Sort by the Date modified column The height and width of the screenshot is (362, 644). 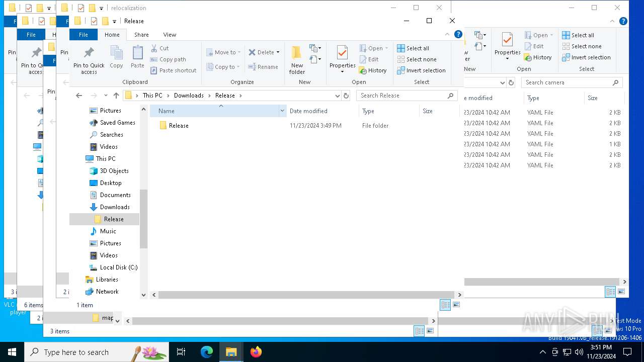[x=322, y=111]
